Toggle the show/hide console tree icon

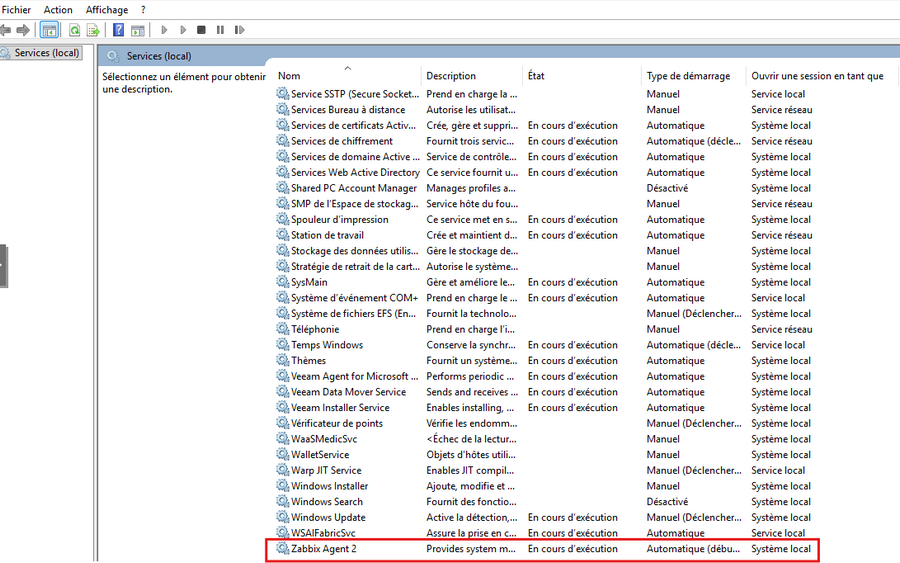[x=49, y=30]
